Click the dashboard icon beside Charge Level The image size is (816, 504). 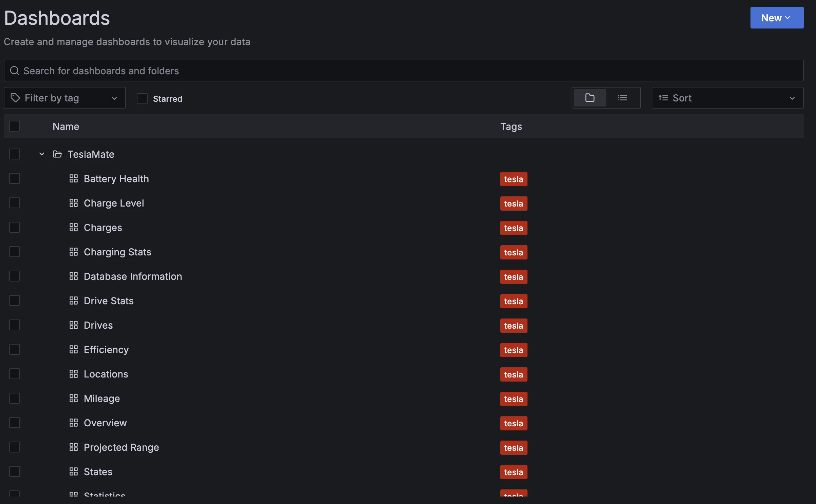tap(74, 202)
